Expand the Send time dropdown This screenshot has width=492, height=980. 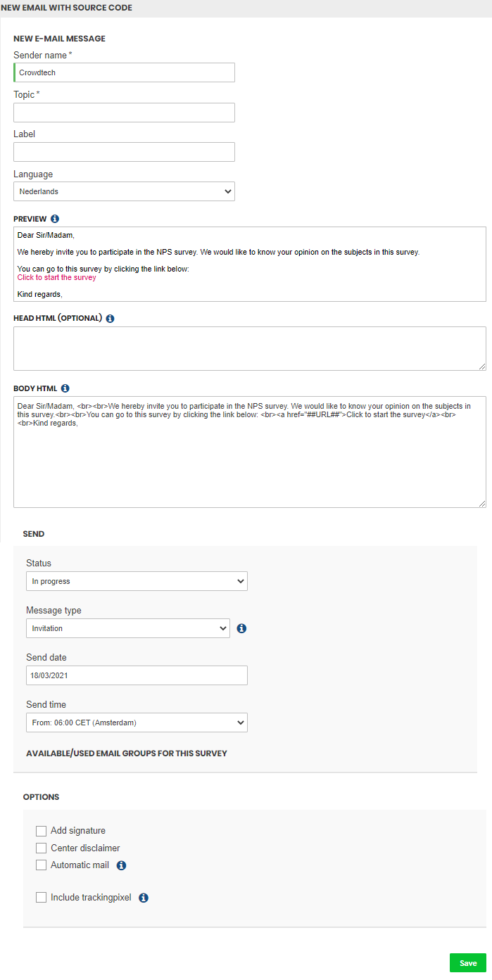tap(137, 723)
